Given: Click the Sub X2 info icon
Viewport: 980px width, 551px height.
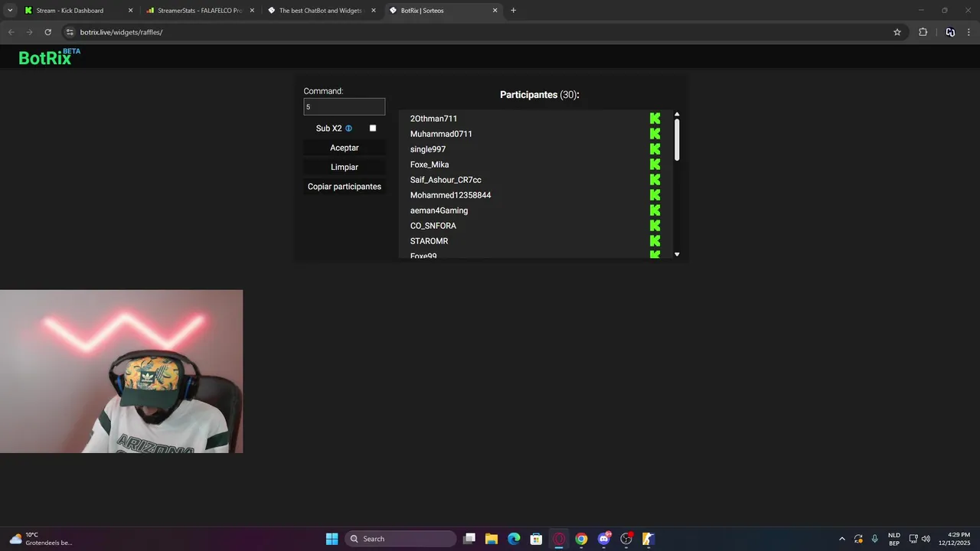Looking at the screenshot, I should [348, 129].
